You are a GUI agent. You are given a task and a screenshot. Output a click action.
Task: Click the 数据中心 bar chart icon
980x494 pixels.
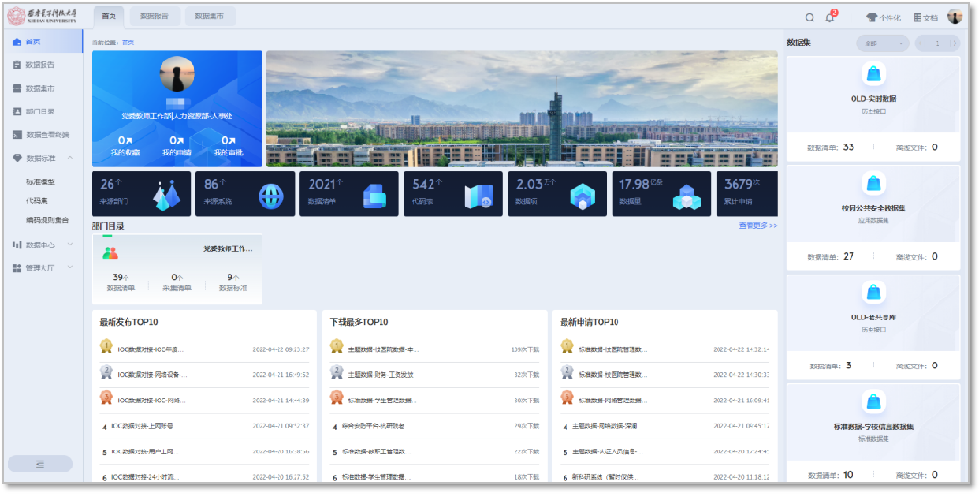[17, 245]
